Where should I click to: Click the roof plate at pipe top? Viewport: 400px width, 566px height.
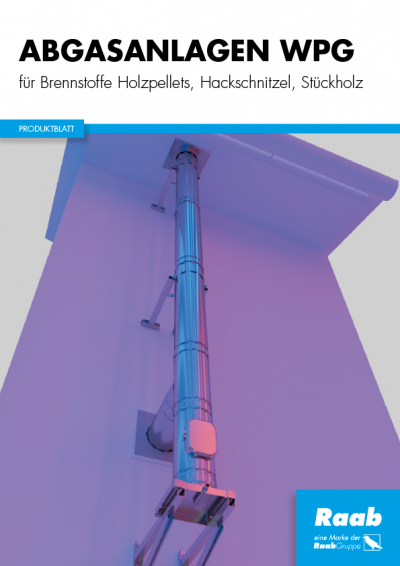pyautogui.click(x=188, y=156)
